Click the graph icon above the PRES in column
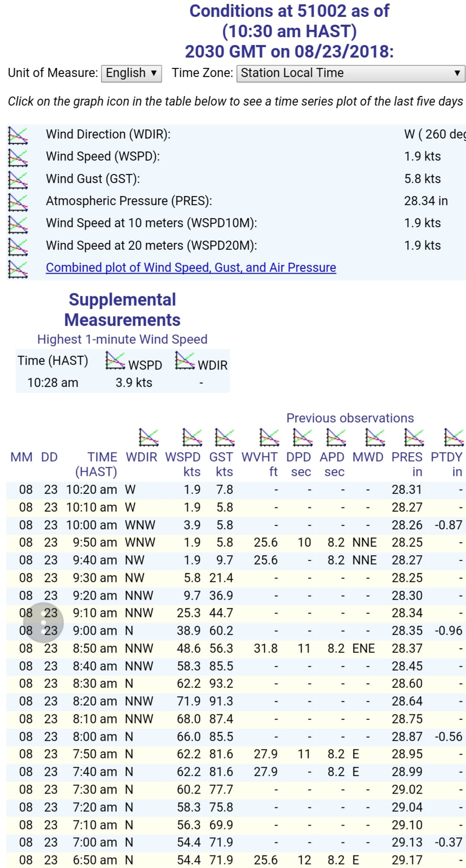 [x=414, y=437]
